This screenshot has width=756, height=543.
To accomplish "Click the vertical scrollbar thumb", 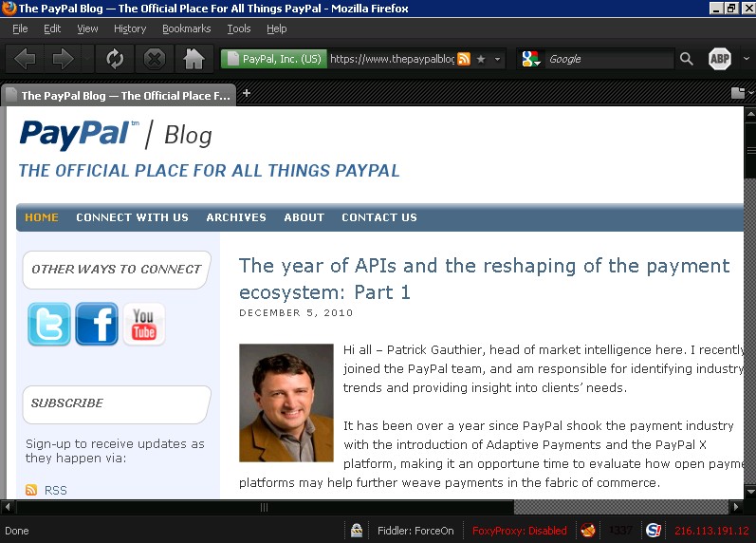I will coord(750,151).
